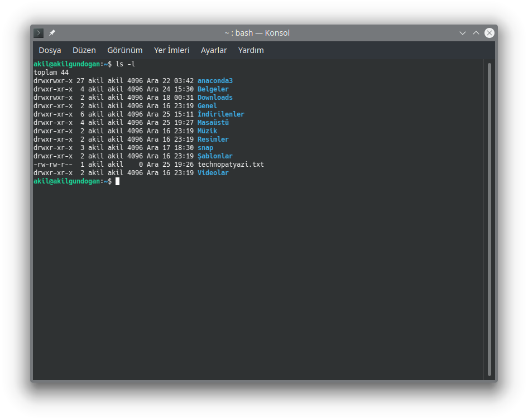The height and width of the screenshot is (420, 528).
Task: Click the '-rw-rw-r--' permissions string
Action: [53, 165]
